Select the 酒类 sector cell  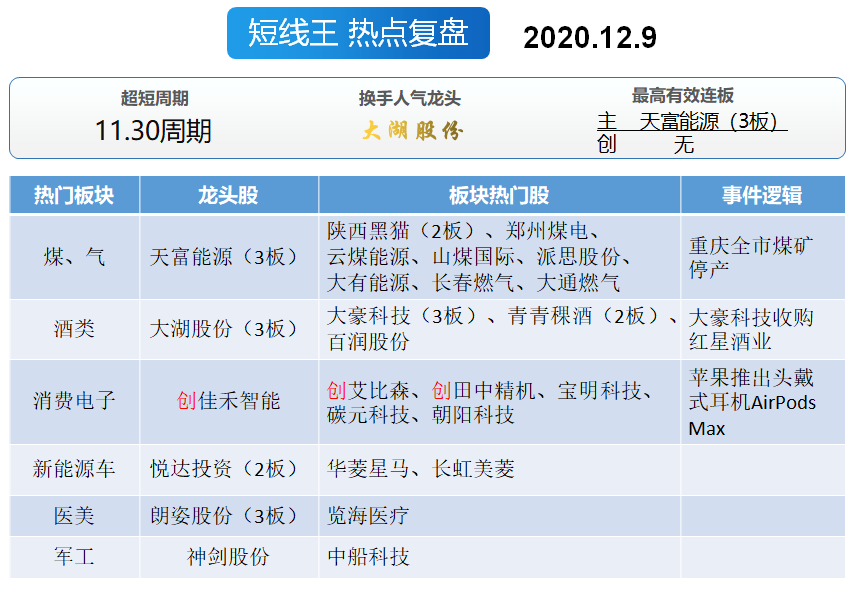(74, 329)
